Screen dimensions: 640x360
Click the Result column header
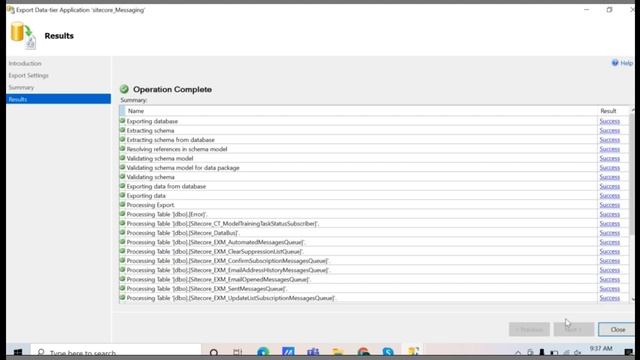click(x=608, y=111)
